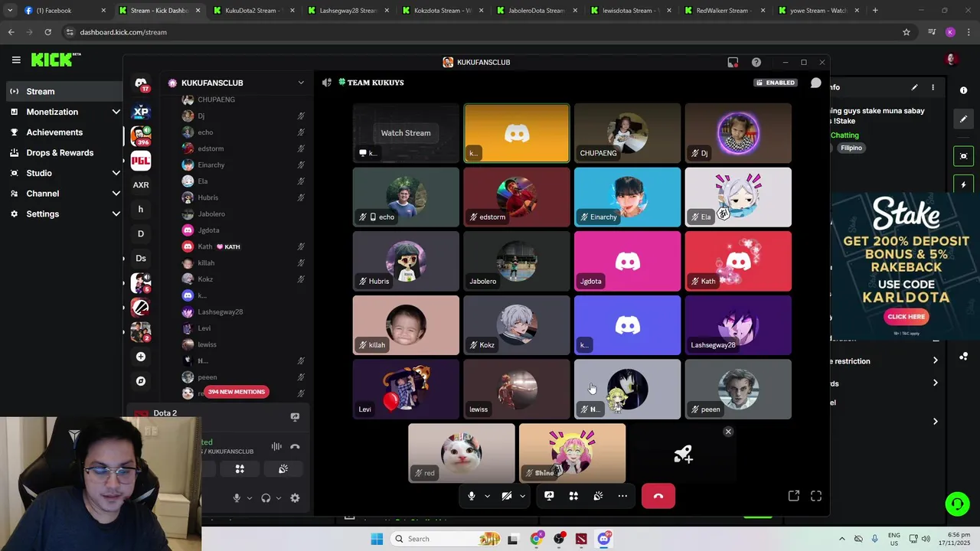
Task: Open activities button in Discord user panel
Action: pyautogui.click(x=240, y=469)
